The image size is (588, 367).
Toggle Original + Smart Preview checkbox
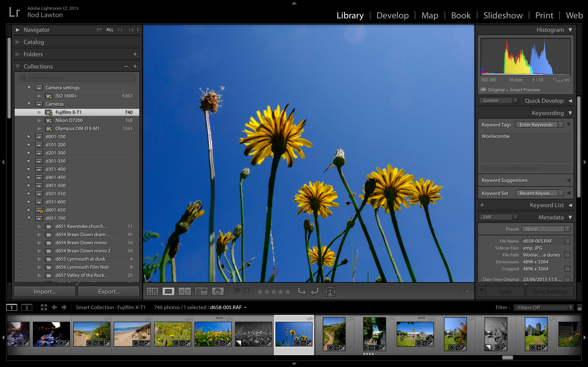click(483, 89)
